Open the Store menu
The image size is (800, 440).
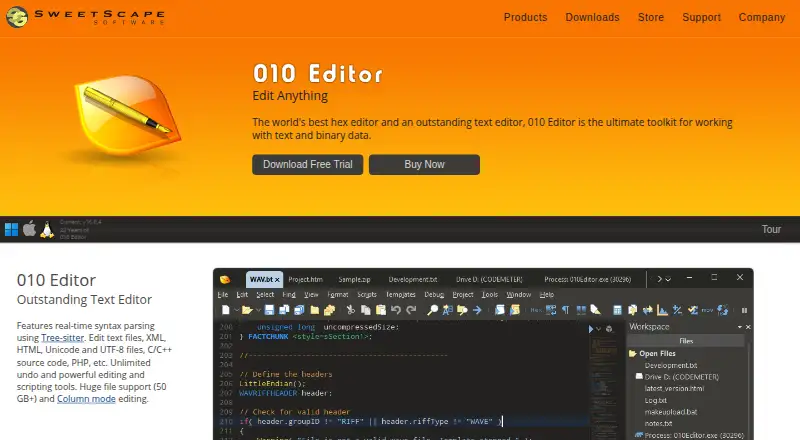pyautogui.click(x=651, y=17)
